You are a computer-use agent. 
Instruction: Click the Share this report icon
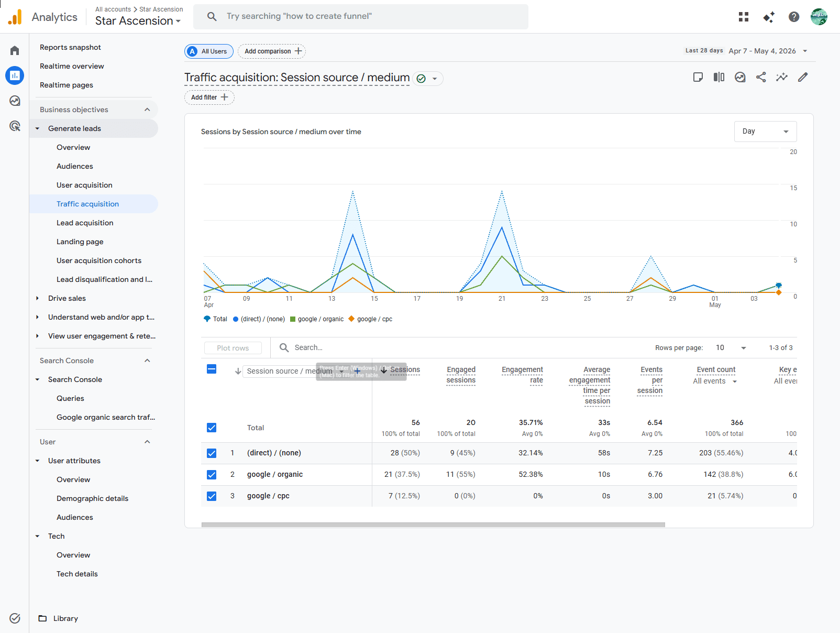coord(761,78)
